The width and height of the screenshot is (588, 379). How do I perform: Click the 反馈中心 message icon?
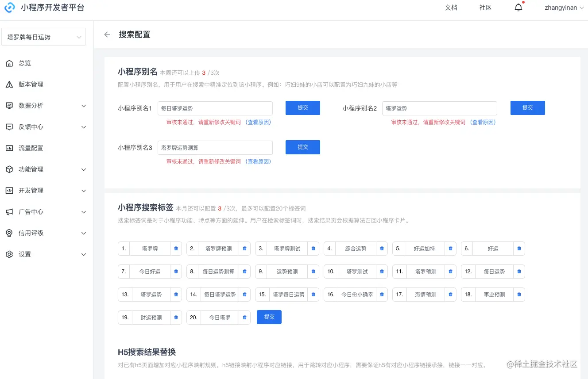(x=9, y=127)
